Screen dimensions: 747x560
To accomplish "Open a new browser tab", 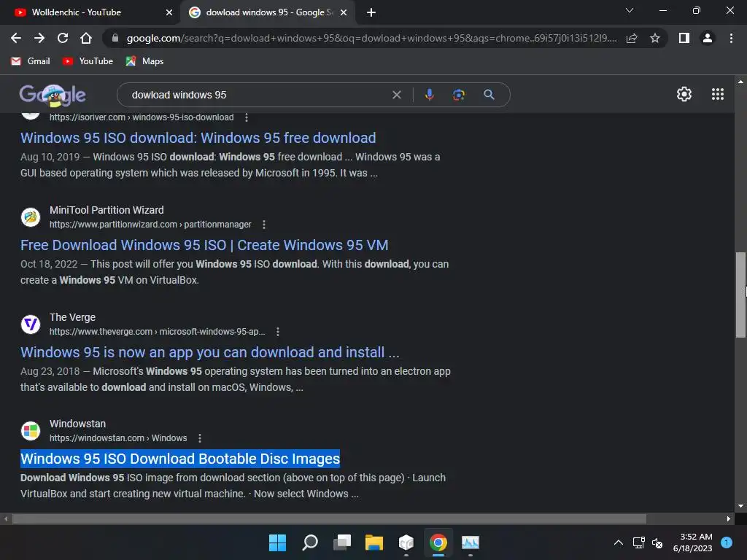I will coord(371,12).
